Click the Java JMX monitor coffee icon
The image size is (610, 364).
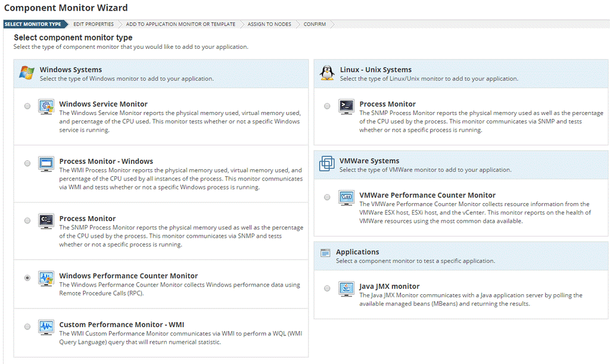[x=346, y=289]
